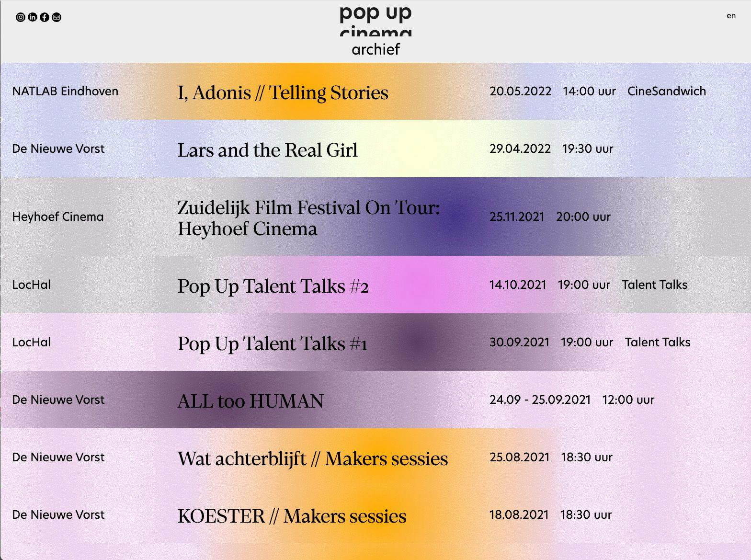Open 'KOESTER // Makers sessies' event
This screenshot has width=751, height=560.
click(x=292, y=516)
